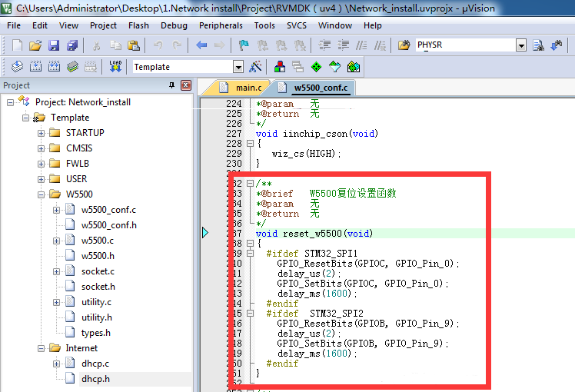Click the Cut scissors icon
This screenshot has height=392, width=575.
coord(96,45)
